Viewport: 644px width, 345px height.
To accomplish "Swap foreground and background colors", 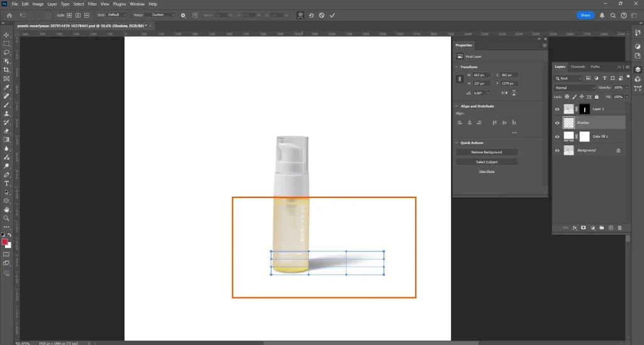I will [10, 235].
